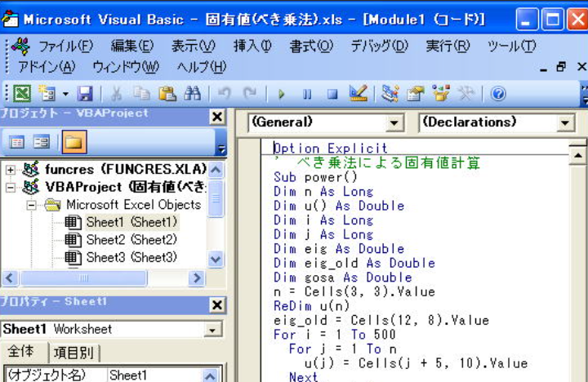The width and height of the screenshot is (588, 382).
Task: Pause execution with the Break icon
Action: (307, 94)
